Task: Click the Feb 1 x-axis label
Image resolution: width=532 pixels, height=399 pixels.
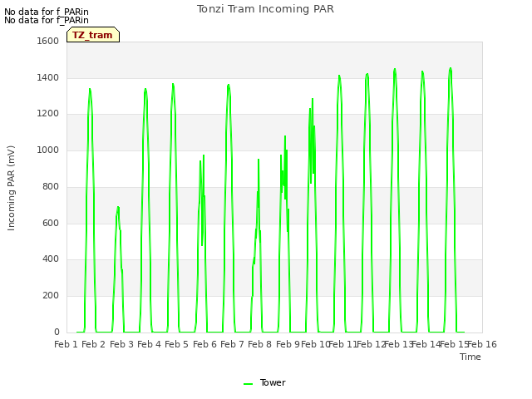Action: (66, 344)
